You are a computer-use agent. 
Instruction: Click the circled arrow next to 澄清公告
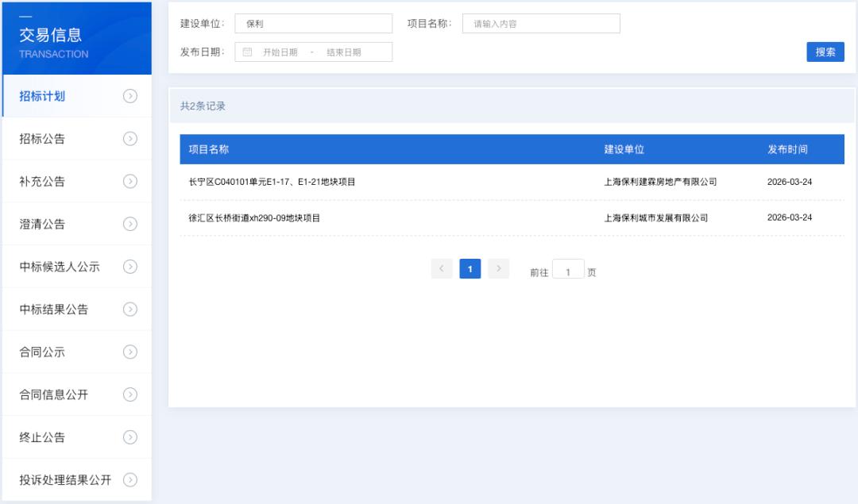(x=130, y=224)
